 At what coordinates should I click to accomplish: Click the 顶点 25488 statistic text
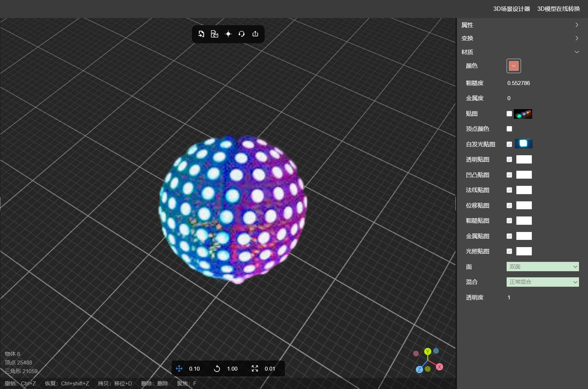[x=18, y=362]
